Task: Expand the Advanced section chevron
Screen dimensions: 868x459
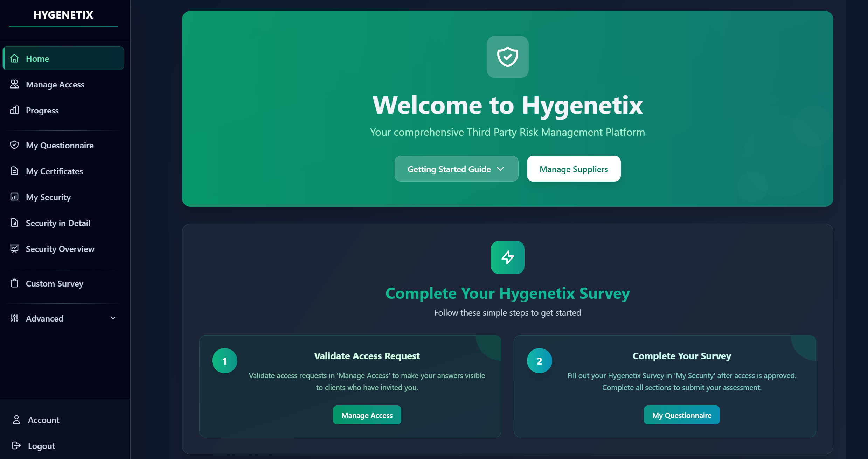Action: coord(113,318)
